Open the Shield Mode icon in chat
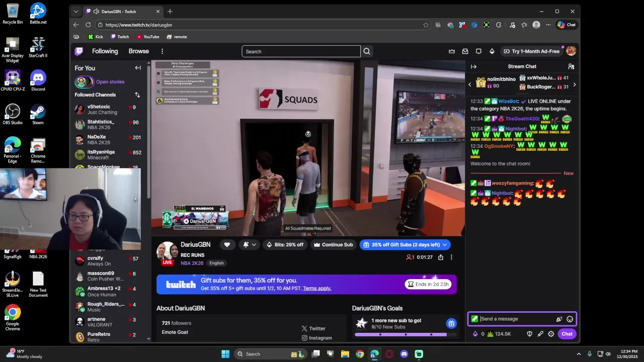This screenshot has width=644, height=362. [529, 334]
